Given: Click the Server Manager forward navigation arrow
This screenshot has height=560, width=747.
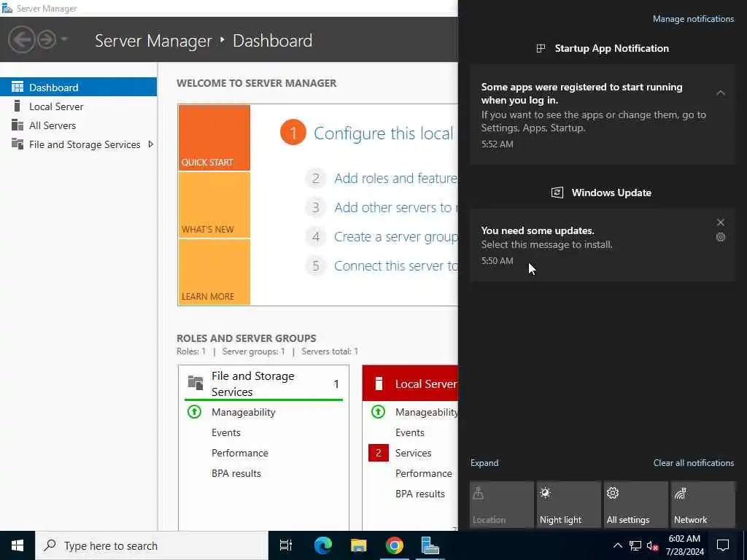Looking at the screenshot, I should pos(47,39).
